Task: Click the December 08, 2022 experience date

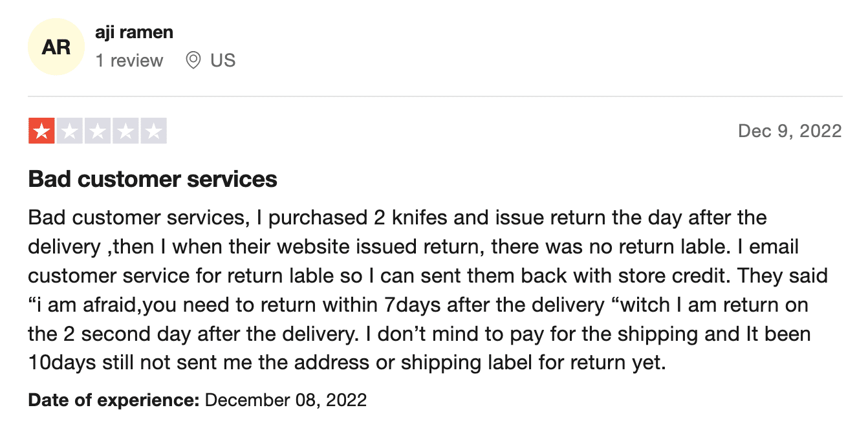Action: pyautogui.click(x=286, y=400)
